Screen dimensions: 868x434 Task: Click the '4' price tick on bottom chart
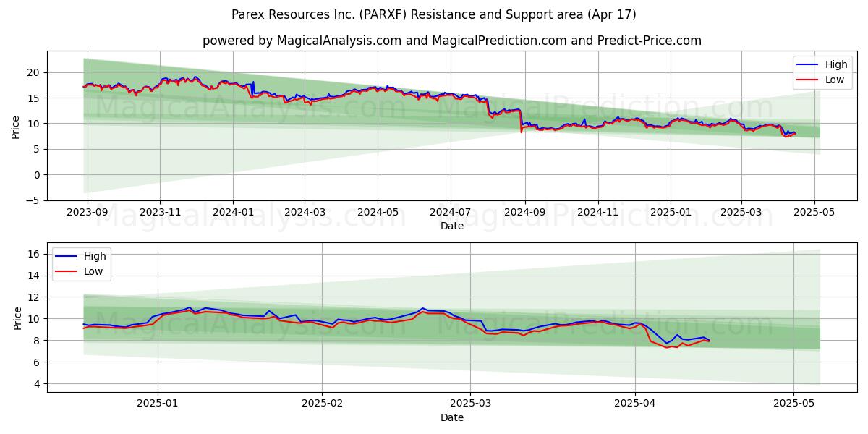tap(38, 383)
